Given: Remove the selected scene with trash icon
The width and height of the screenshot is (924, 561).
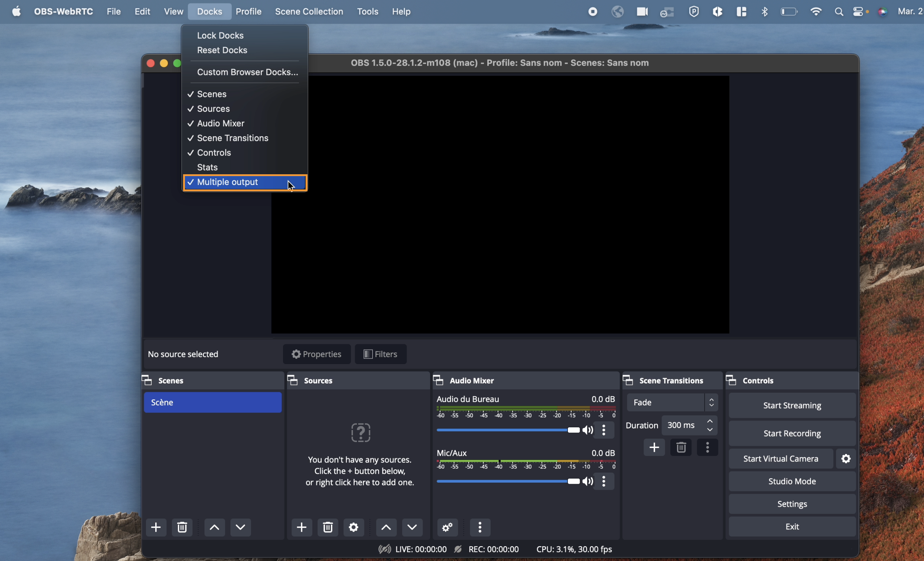Looking at the screenshot, I should tap(182, 527).
